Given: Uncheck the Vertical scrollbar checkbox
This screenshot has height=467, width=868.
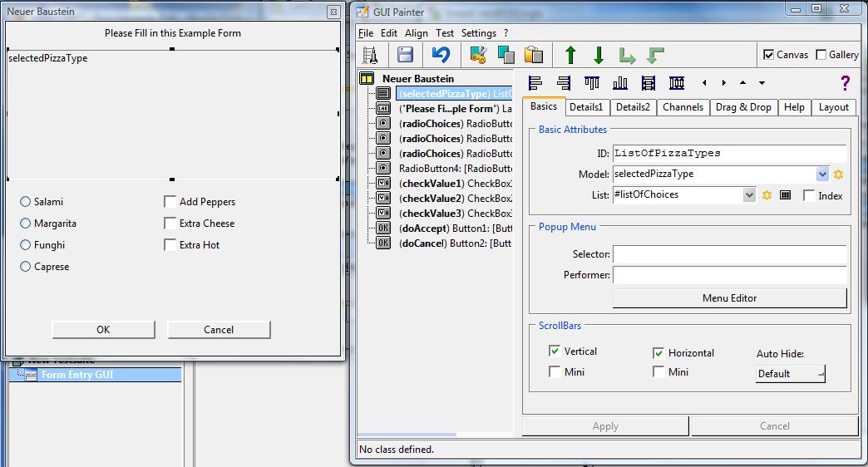Looking at the screenshot, I should tap(555, 351).
